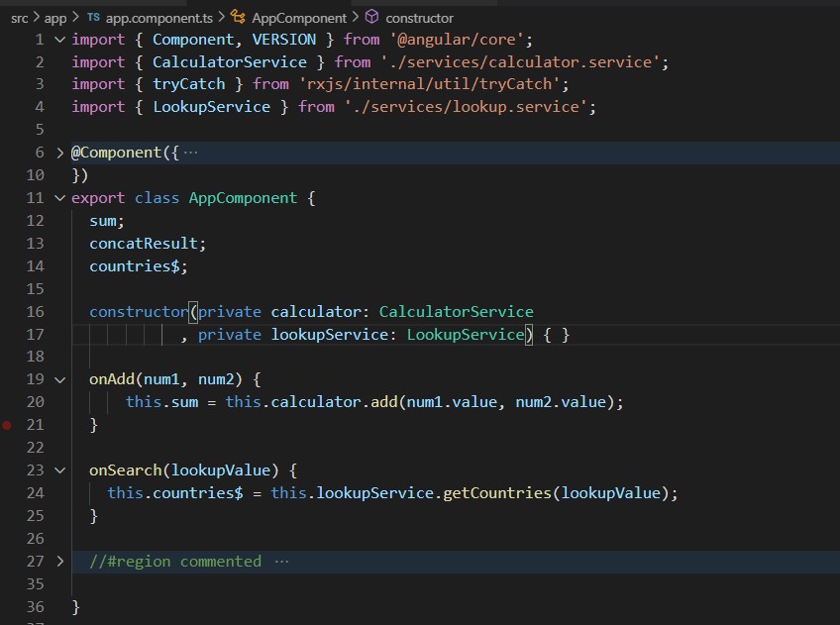Select the AppComponent breadcrumb item
The height and width of the screenshot is (625, 840).
click(x=299, y=18)
